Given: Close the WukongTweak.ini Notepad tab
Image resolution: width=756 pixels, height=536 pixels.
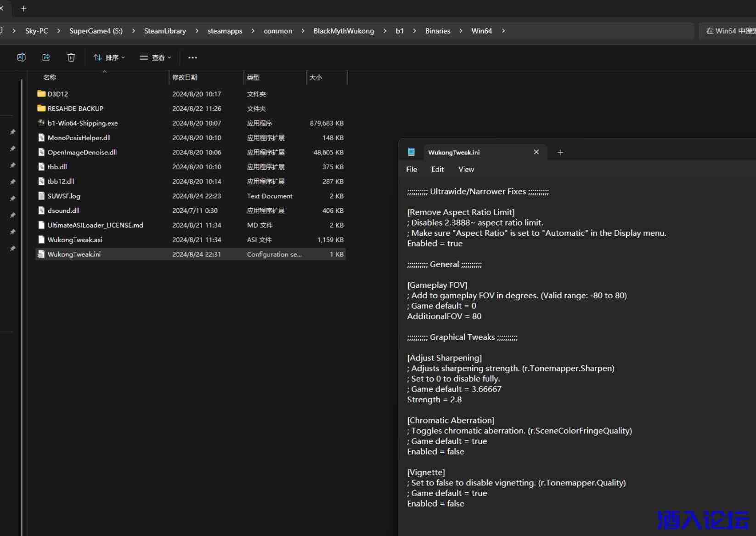Looking at the screenshot, I should (x=536, y=152).
